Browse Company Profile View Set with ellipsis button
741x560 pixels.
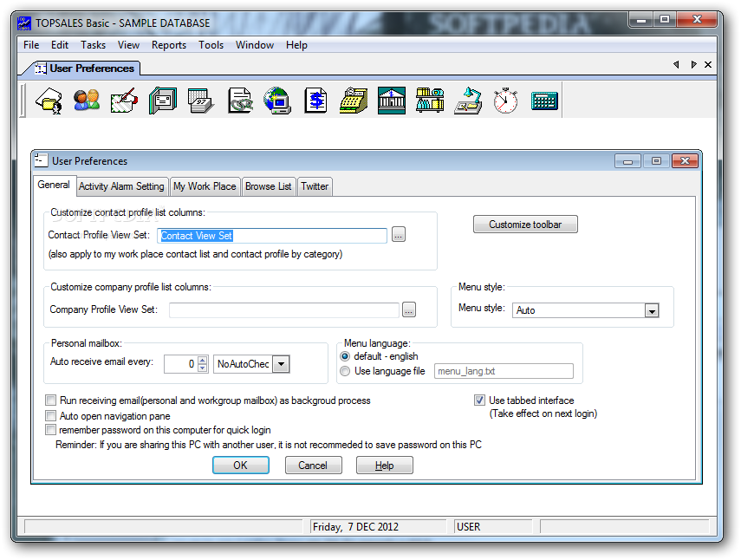(x=409, y=310)
